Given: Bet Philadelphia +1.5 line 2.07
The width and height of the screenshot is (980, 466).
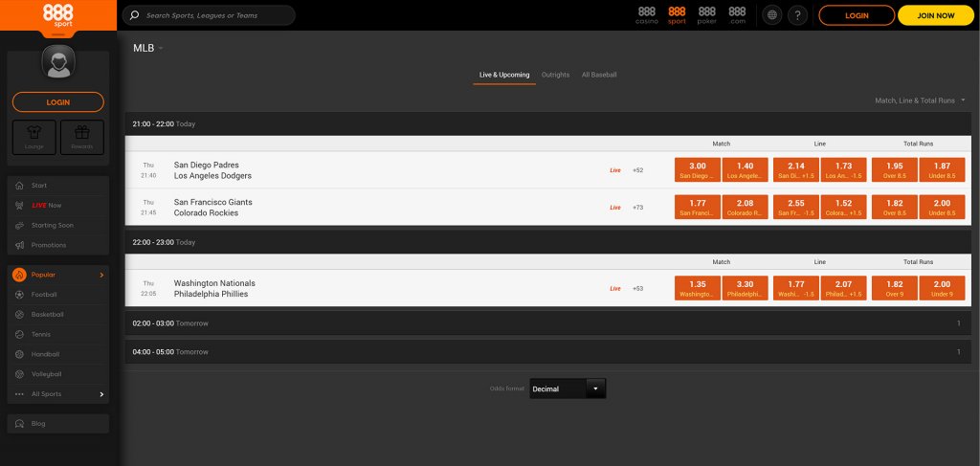Looking at the screenshot, I should click(x=844, y=288).
